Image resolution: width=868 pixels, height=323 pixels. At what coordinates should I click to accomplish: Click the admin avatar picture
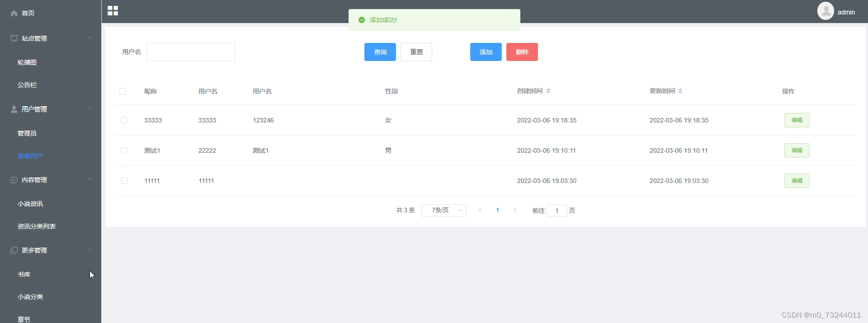(826, 11)
